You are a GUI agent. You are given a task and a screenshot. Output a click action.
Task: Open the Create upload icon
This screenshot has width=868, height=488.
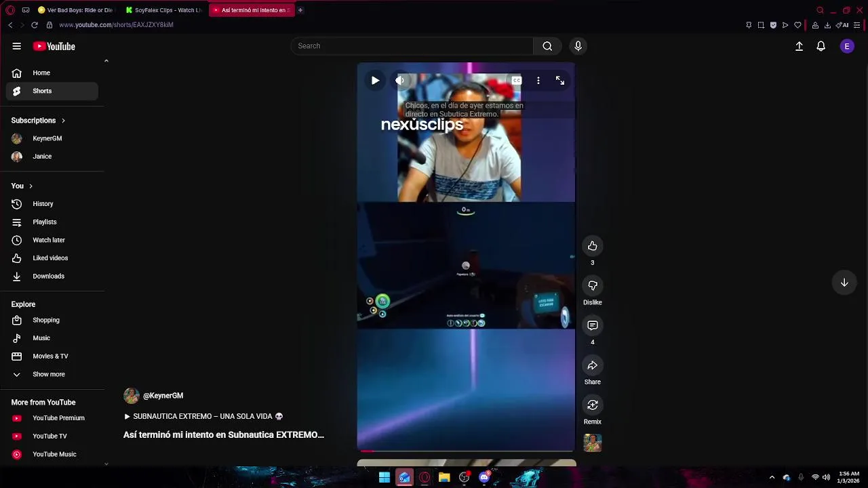[799, 46]
